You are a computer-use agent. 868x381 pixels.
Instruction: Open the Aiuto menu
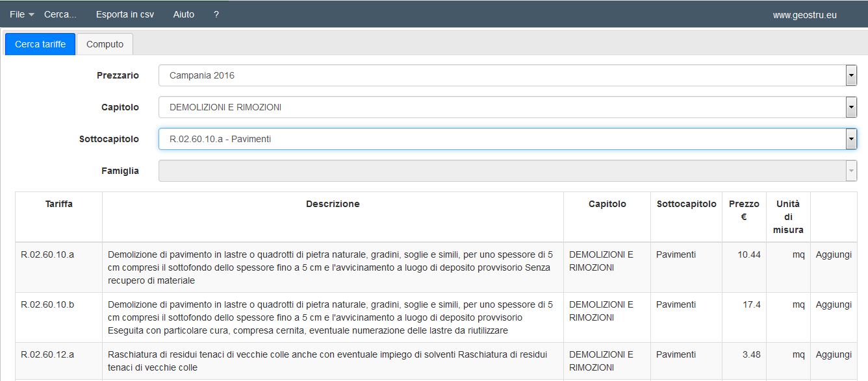[x=184, y=14]
